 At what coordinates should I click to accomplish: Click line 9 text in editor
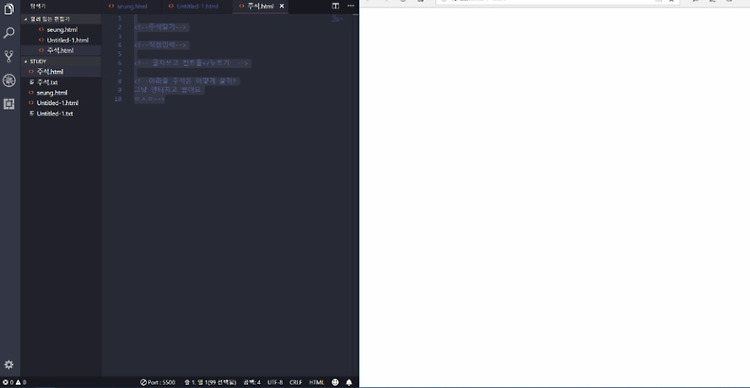point(169,90)
